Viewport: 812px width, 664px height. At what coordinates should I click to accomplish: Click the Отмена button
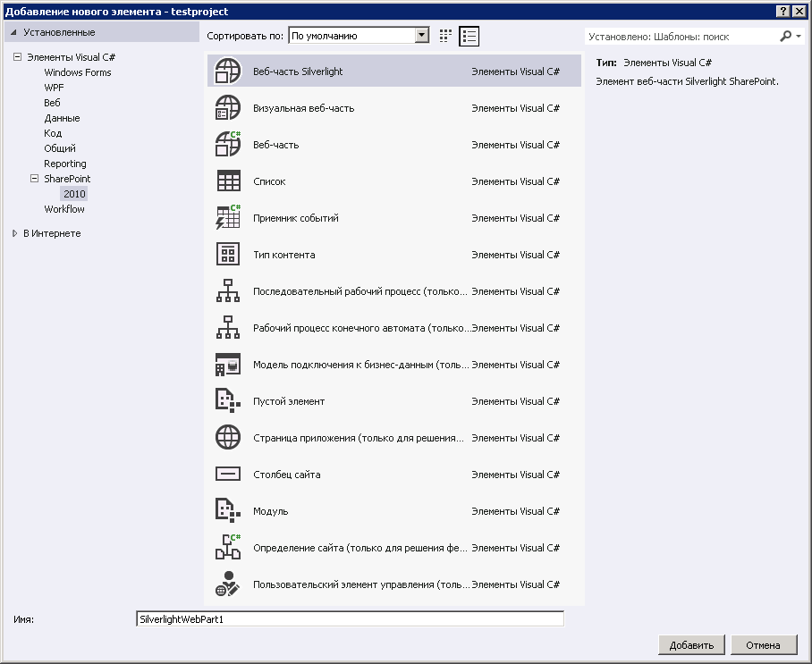(763, 645)
